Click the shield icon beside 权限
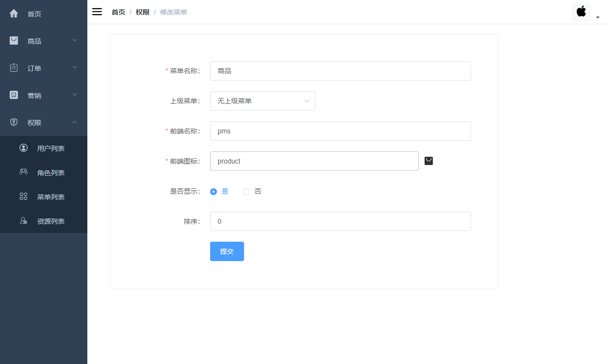 point(14,122)
